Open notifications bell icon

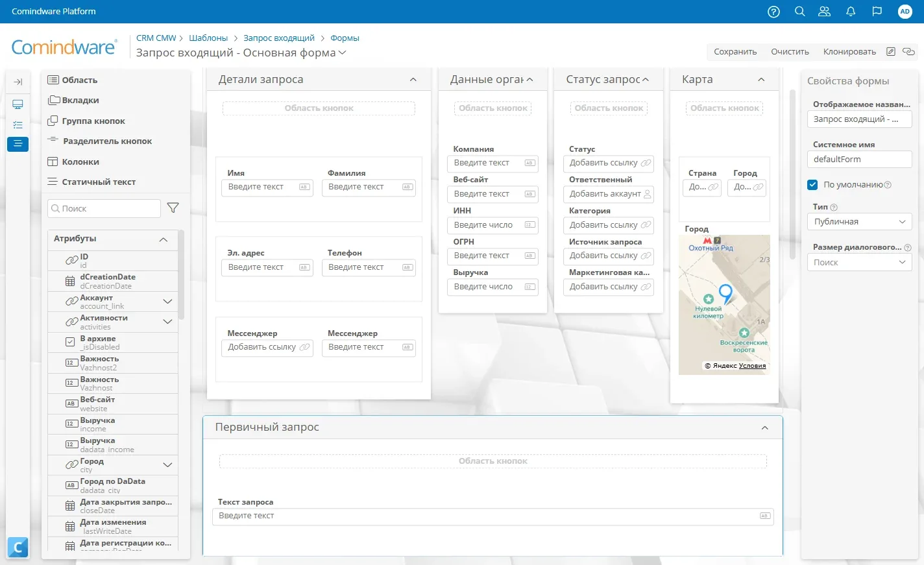coord(851,12)
